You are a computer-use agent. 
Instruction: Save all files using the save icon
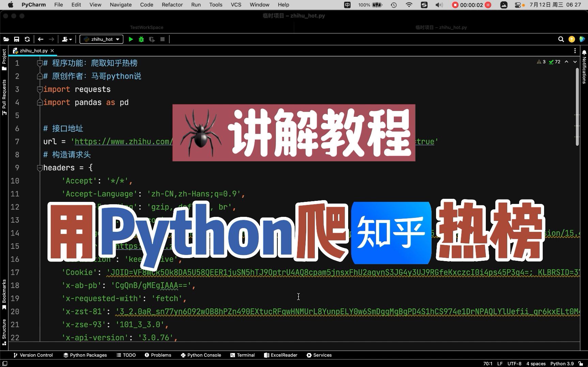coord(17,39)
